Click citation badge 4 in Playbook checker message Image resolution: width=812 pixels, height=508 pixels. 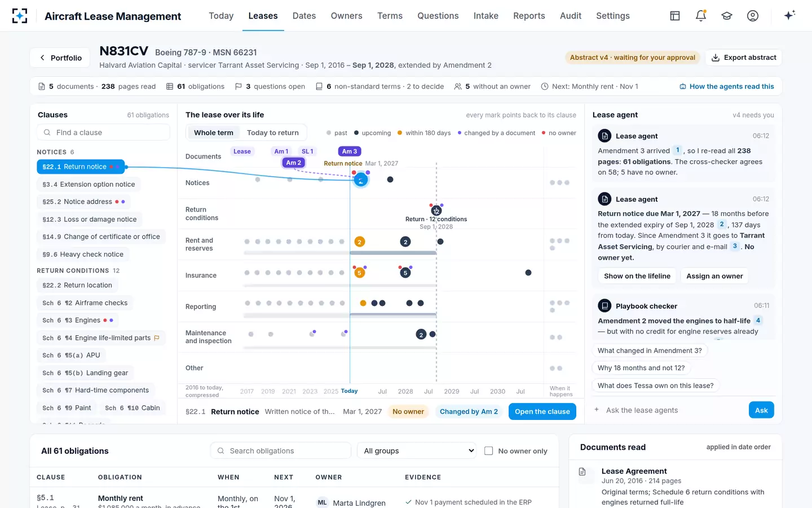click(x=758, y=320)
